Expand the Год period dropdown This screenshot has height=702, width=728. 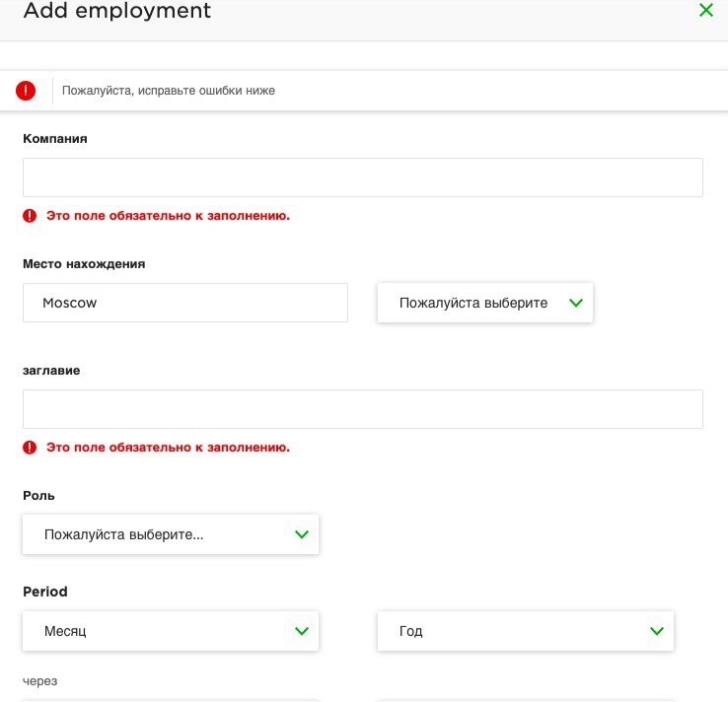click(526, 631)
